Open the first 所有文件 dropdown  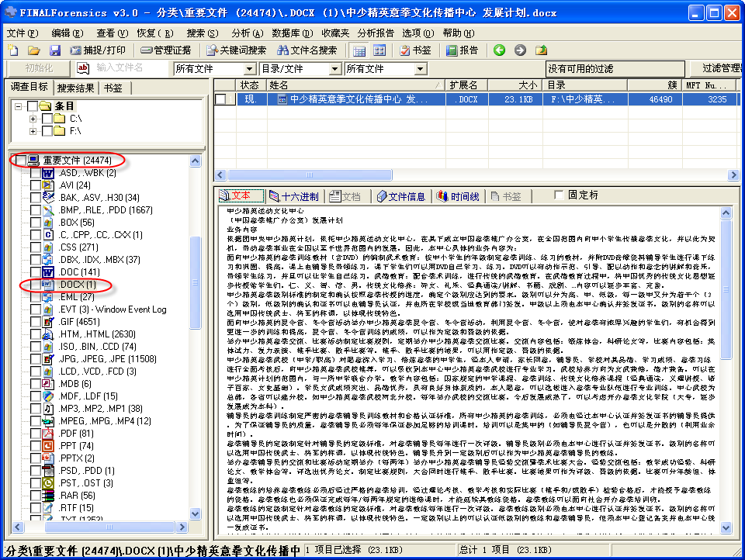[249, 69]
